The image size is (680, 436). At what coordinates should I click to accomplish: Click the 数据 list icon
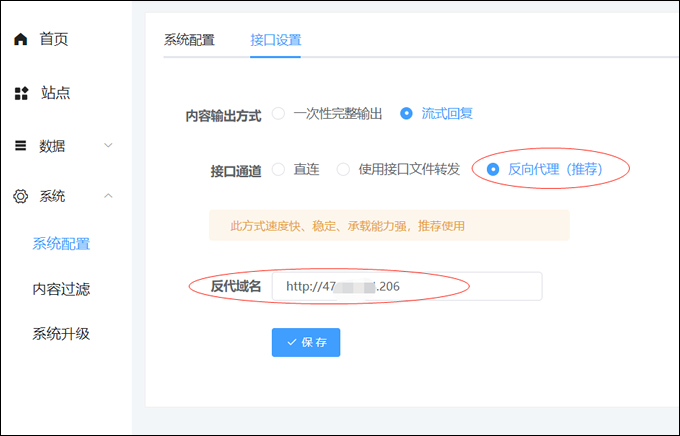tap(20, 146)
